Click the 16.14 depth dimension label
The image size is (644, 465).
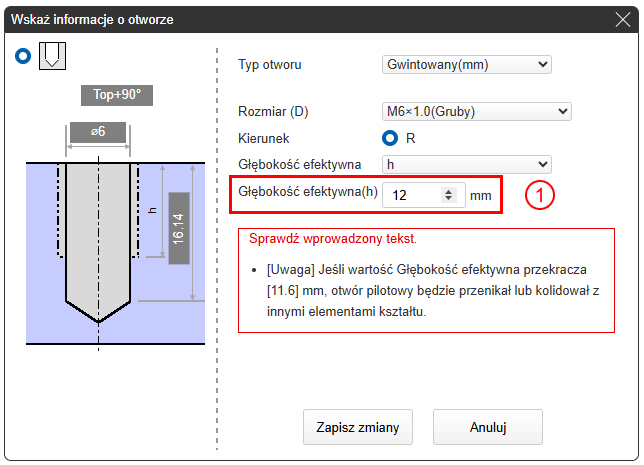(x=179, y=228)
